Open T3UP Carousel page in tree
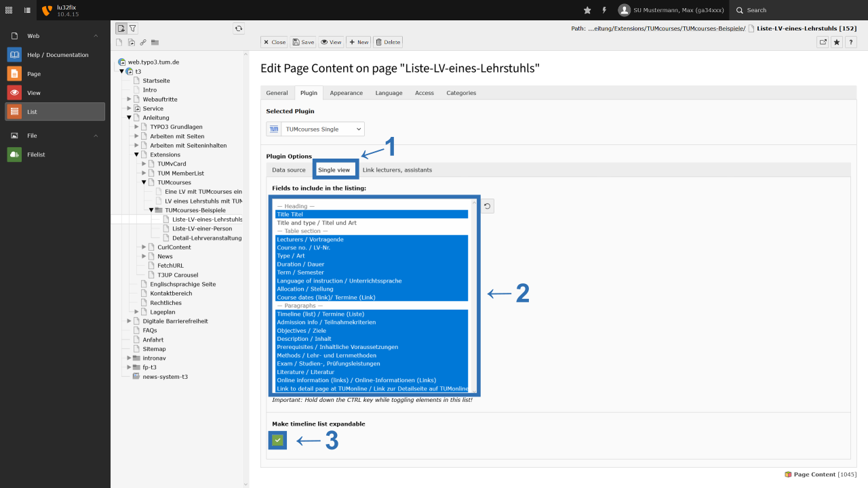Viewport: 868px width, 488px height. [178, 275]
